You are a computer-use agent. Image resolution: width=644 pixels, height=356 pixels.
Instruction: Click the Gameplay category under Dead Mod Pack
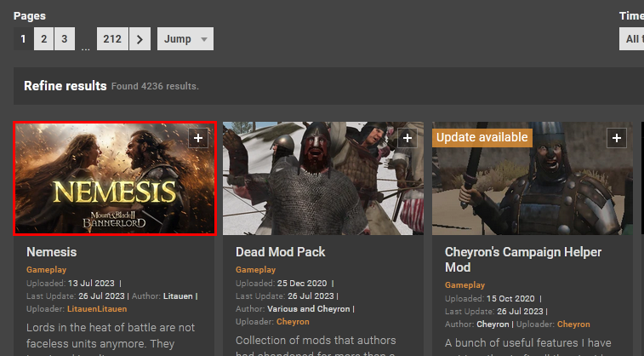point(255,270)
